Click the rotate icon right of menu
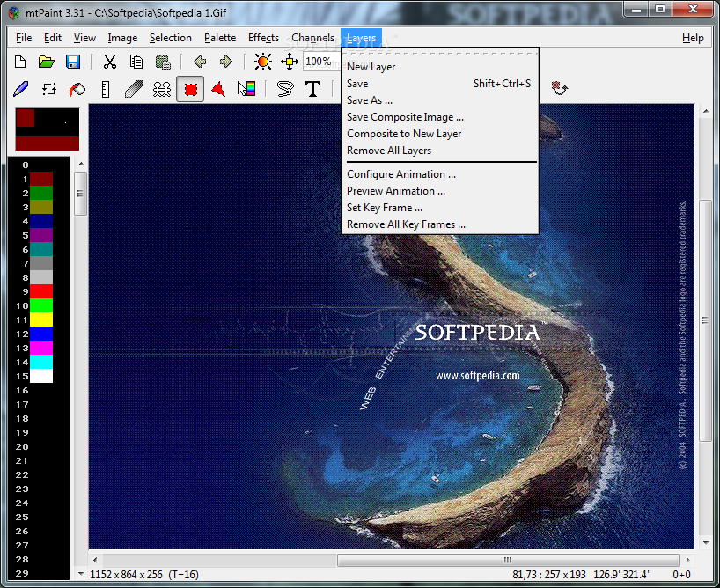 (x=559, y=87)
